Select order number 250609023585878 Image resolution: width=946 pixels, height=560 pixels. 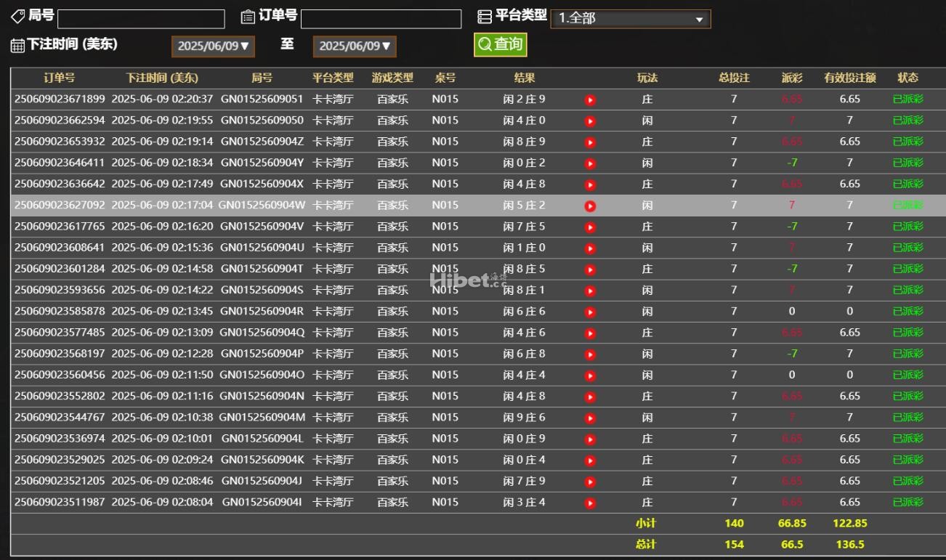click(60, 312)
